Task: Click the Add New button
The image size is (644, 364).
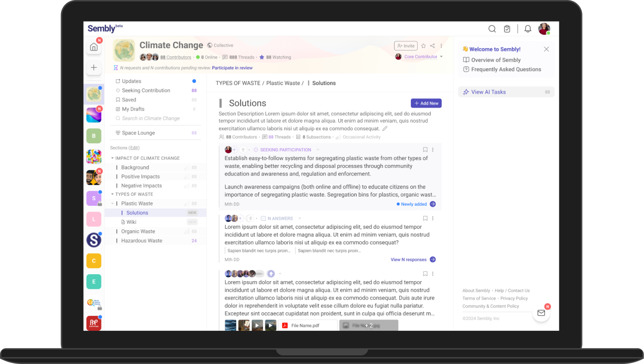Action: 426,103
